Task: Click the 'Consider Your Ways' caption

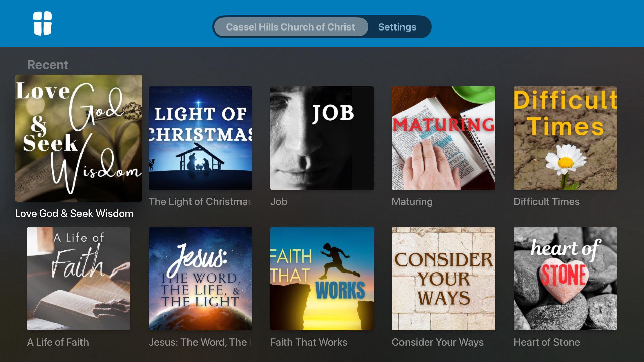Action: [438, 342]
